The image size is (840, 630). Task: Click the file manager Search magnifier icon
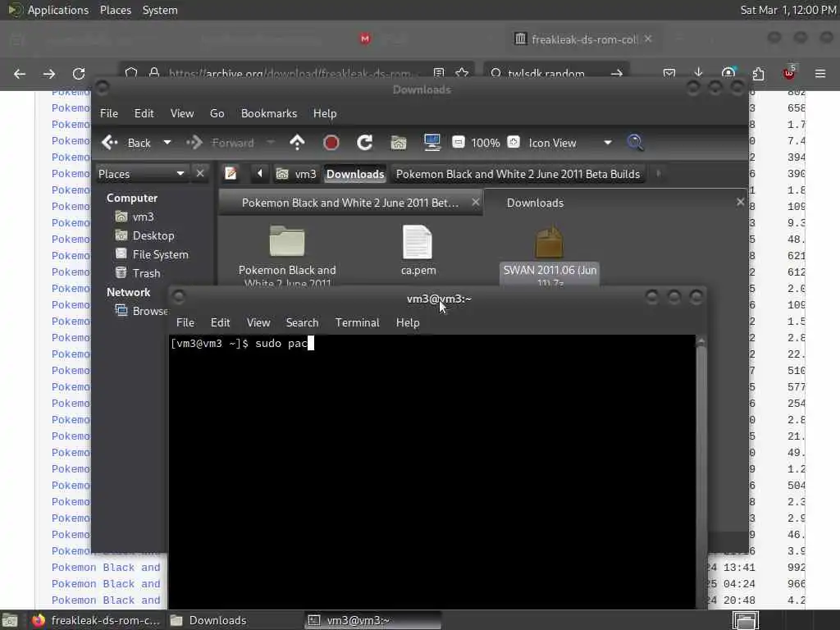[635, 143]
